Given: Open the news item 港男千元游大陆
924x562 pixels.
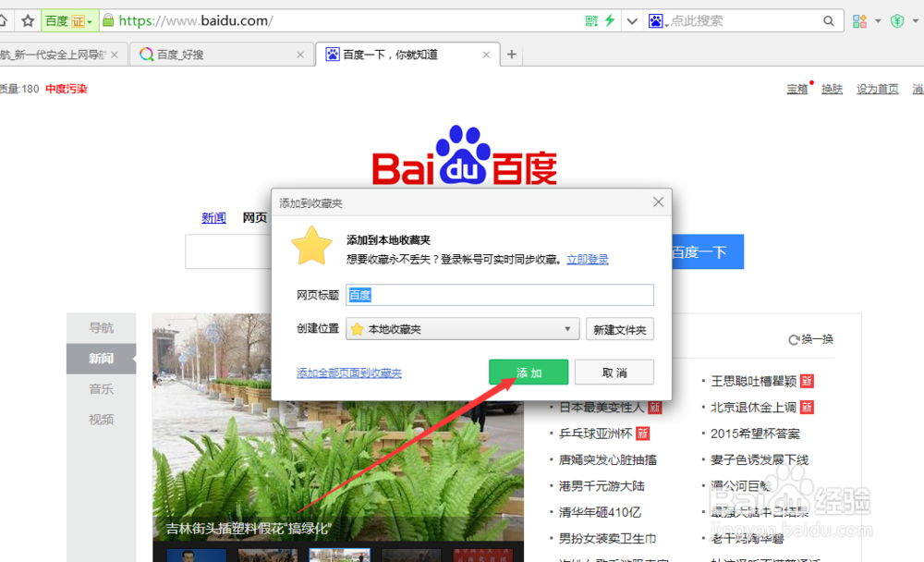Looking at the screenshot, I should [x=602, y=486].
